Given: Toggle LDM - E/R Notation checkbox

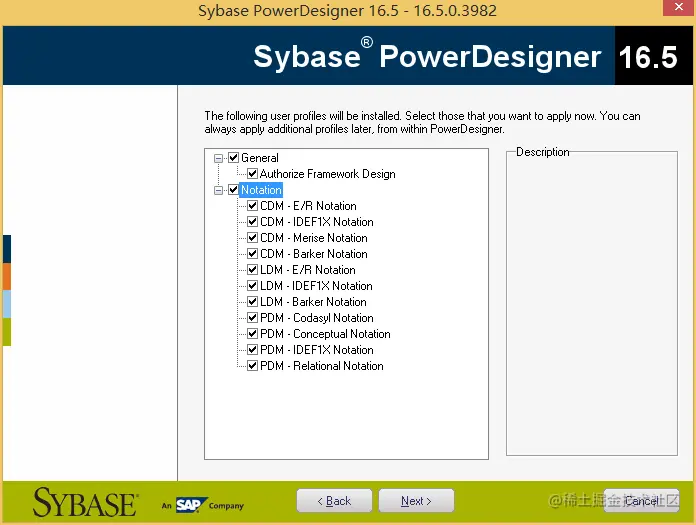Looking at the screenshot, I should 253,269.
